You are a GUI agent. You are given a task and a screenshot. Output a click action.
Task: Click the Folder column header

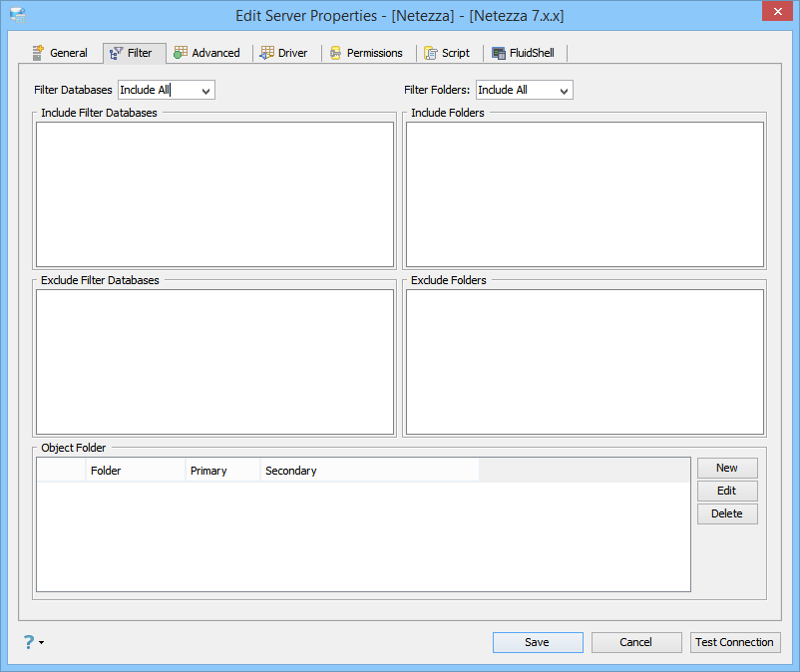point(136,470)
